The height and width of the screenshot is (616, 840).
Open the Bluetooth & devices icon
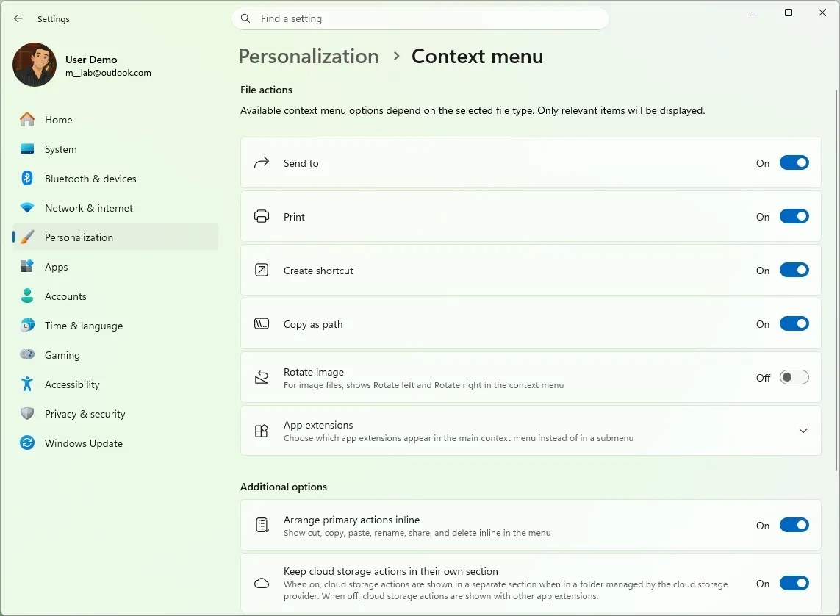click(x=27, y=179)
